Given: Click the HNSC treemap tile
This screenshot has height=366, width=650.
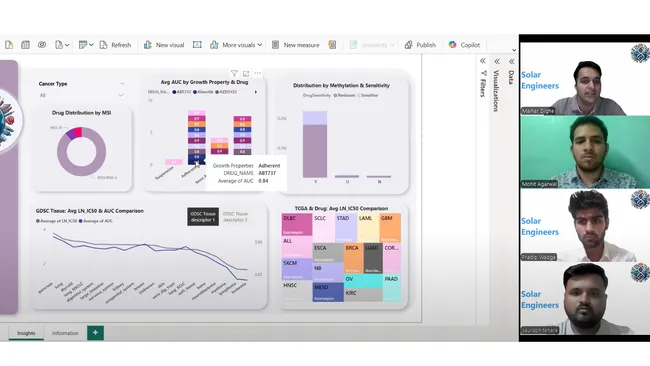Looking at the screenshot, I should [297, 291].
